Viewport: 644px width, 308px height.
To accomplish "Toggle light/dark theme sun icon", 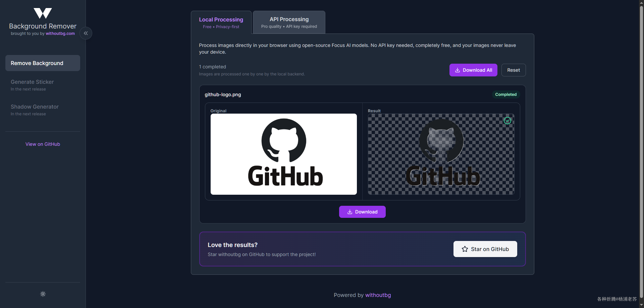I will click(x=43, y=294).
